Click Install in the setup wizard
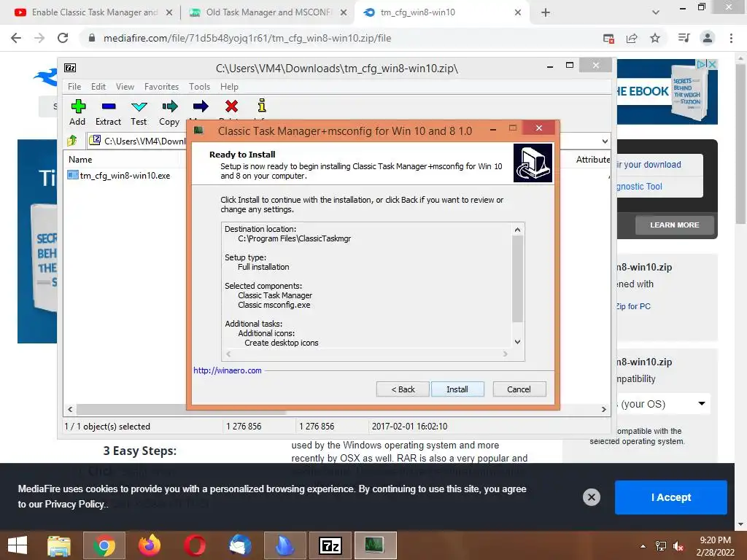This screenshot has height=560, width=747. [x=457, y=389]
